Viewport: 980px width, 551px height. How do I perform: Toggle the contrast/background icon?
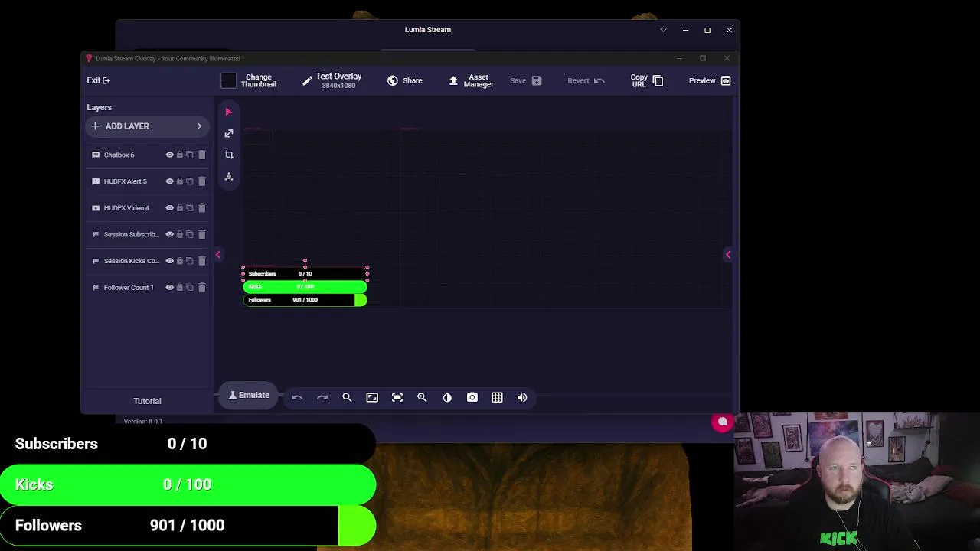pos(447,397)
